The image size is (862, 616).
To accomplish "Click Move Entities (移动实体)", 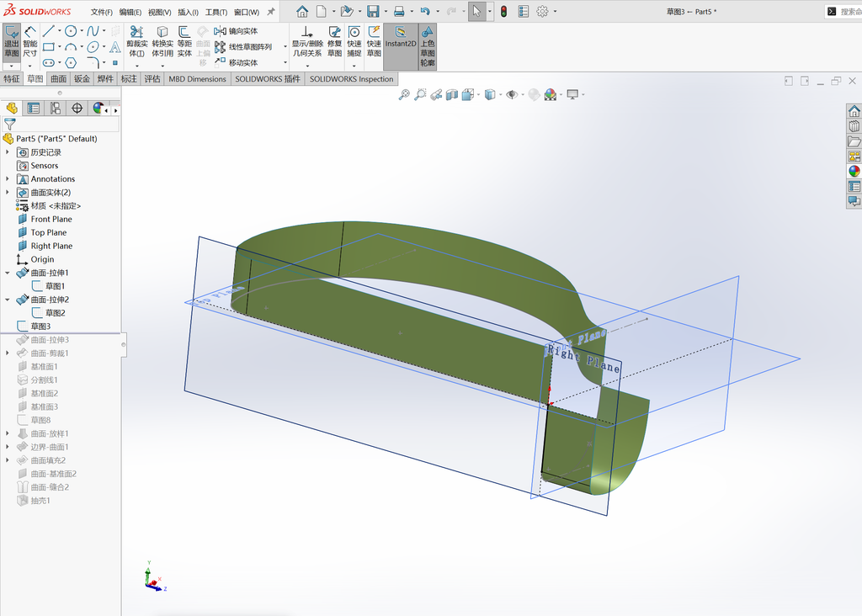I will (236, 62).
